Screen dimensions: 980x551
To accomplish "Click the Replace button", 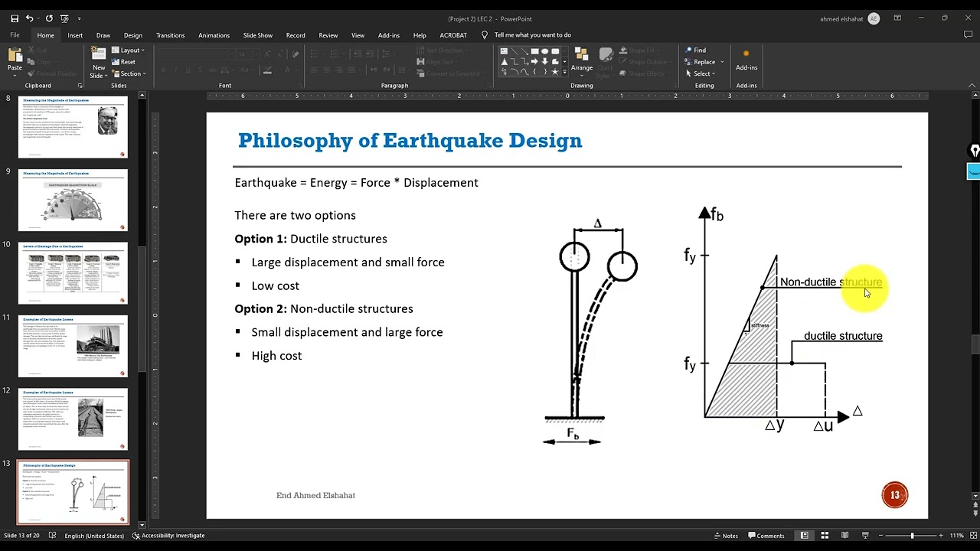I will point(700,62).
